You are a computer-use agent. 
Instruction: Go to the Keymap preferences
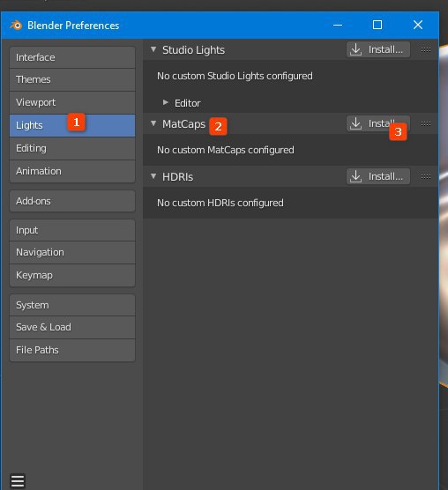(72, 275)
